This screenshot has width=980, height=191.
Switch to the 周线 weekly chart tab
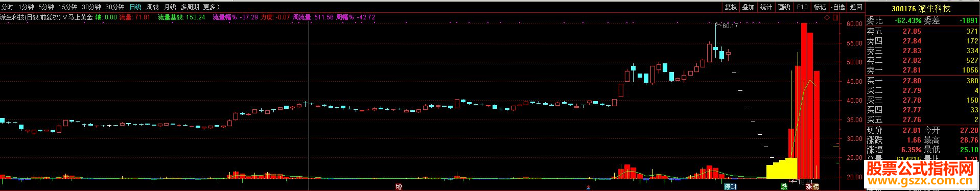(x=152, y=7)
